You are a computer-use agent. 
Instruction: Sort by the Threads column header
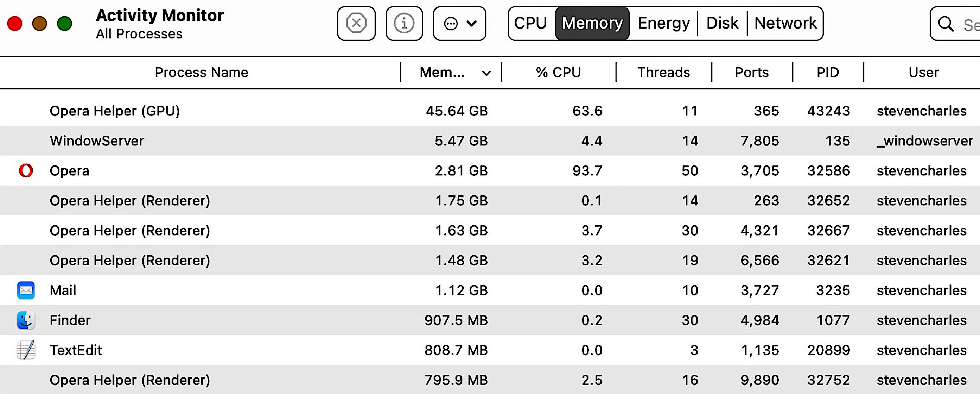pyautogui.click(x=663, y=72)
